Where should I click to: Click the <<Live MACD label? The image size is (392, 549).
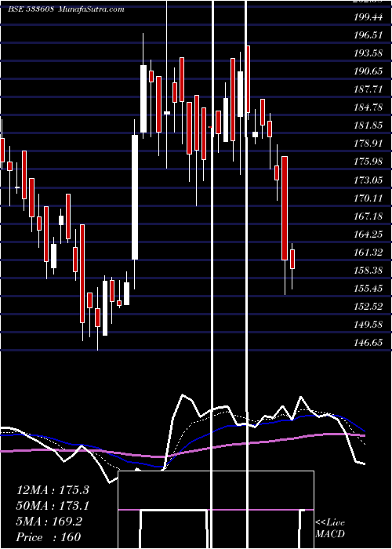pyautogui.click(x=330, y=529)
